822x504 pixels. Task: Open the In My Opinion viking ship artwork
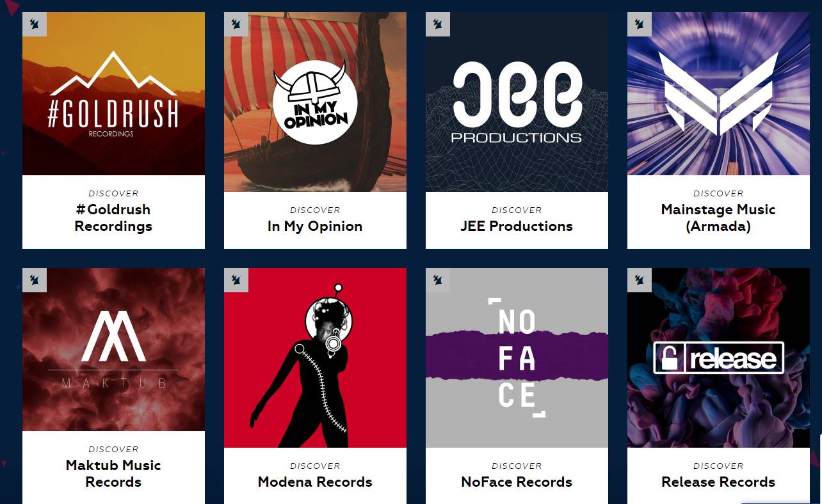click(315, 102)
